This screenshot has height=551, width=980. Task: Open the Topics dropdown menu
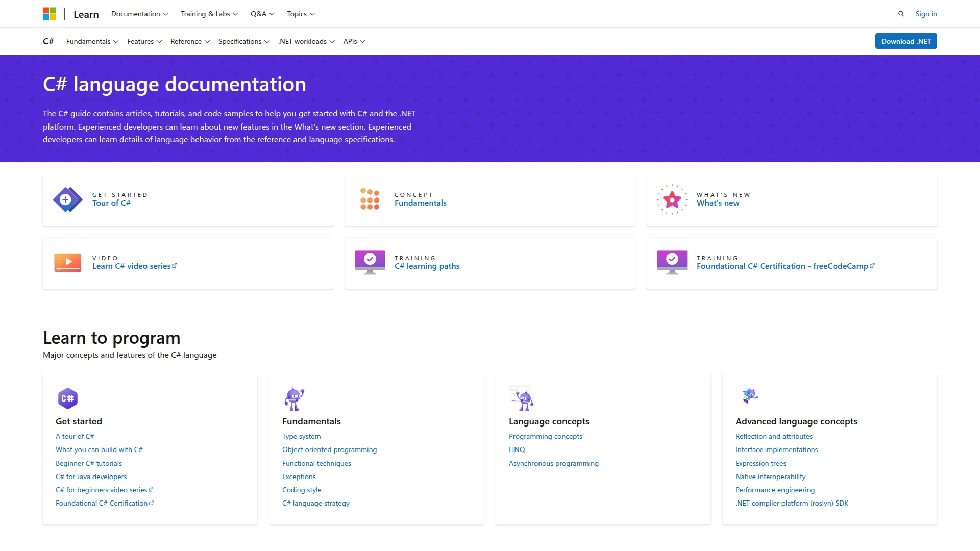[301, 14]
